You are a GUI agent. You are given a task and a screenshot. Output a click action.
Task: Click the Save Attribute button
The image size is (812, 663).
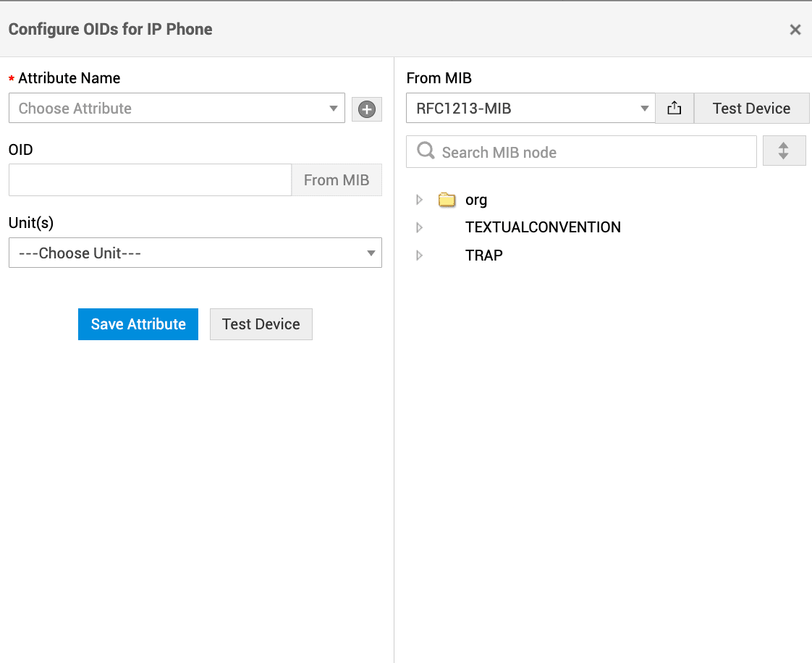(x=138, y=324)
